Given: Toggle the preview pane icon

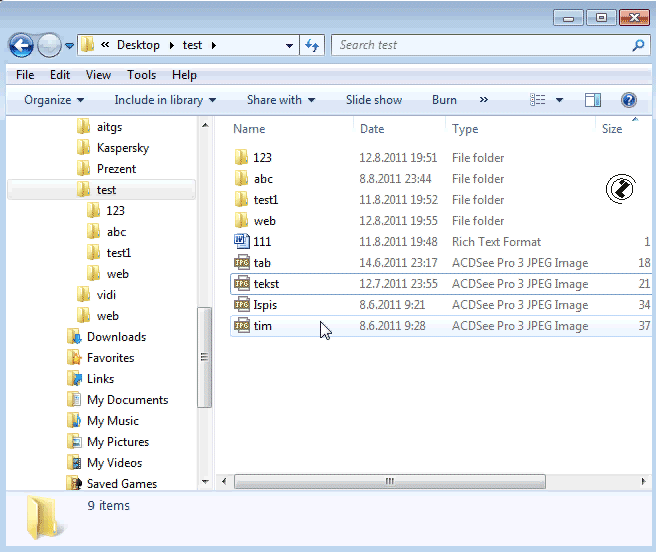Looking at the screenshot, I should point(593,100).
